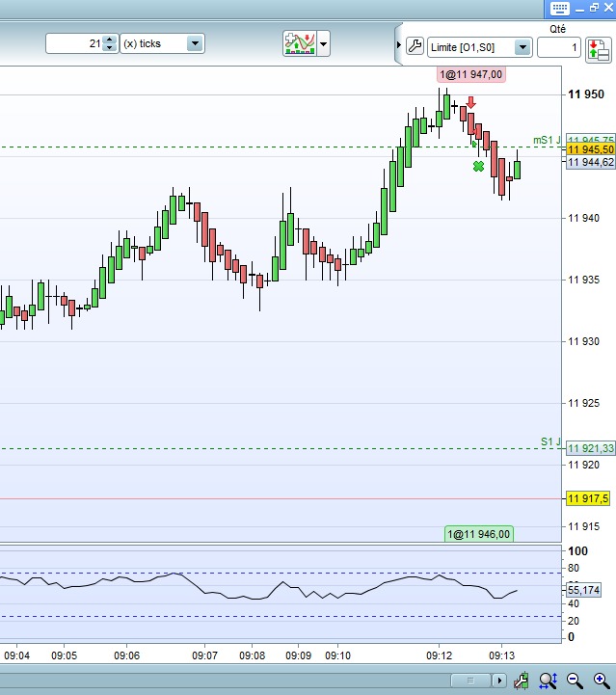The width and height of the screenshot is (616, 695).
Task: Increase the tick count with the up stepper
Action: pos(110,39)
